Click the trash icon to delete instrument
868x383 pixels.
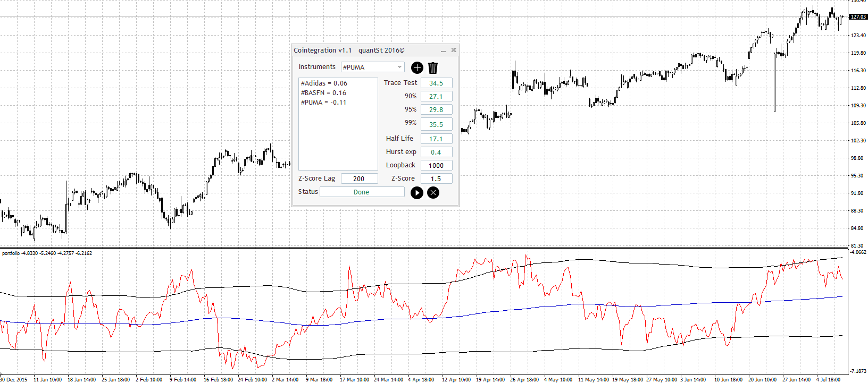[433, 67]
